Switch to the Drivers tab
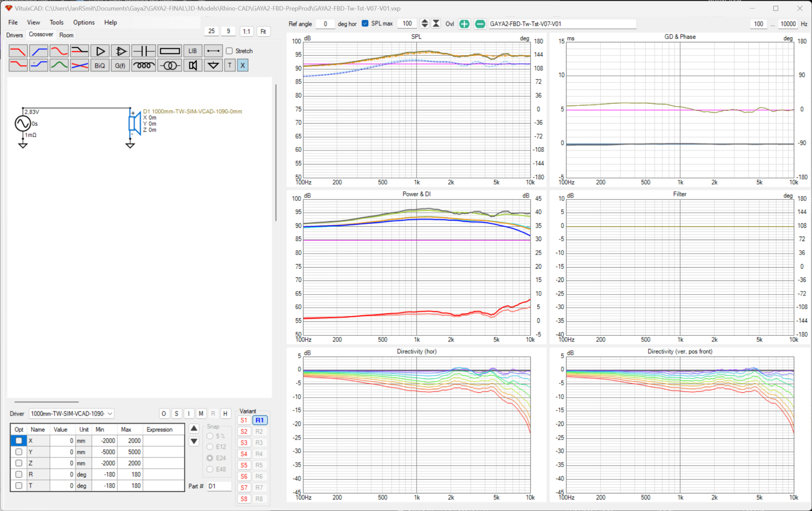Screen dimensions: 812x511 (15, 35)
